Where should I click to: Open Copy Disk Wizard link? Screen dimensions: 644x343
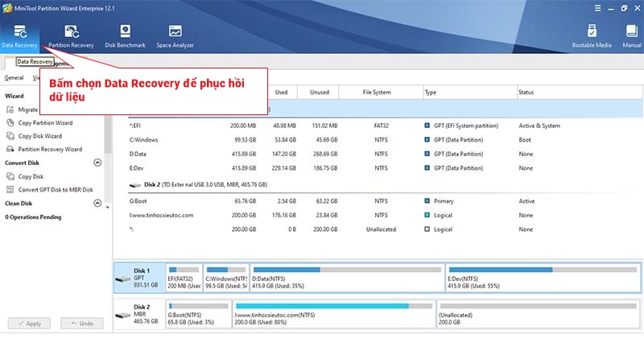(39, 135)
